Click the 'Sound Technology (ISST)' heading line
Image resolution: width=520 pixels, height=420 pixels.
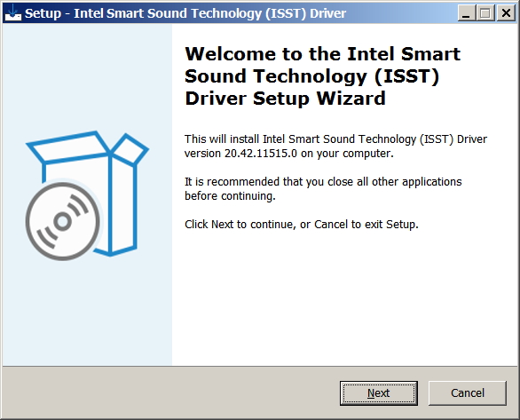point(312,76)
